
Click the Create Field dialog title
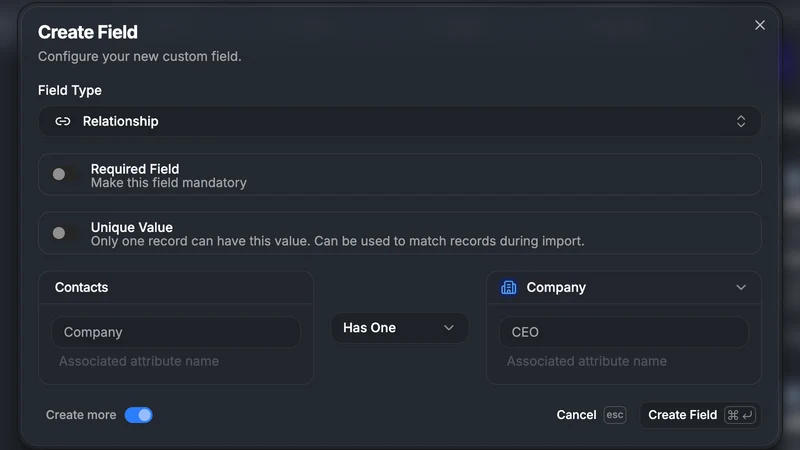point(88,32)
